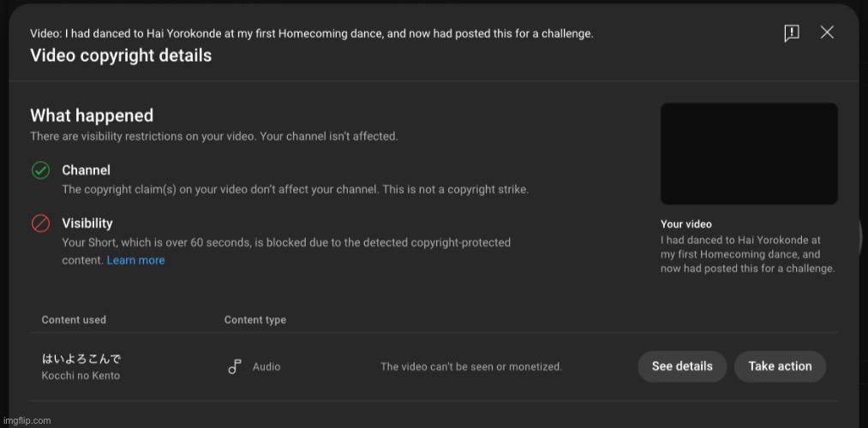Select the Audio content type label
The height and width of the screenshot is (428, 868).
(x=266, y=366)
